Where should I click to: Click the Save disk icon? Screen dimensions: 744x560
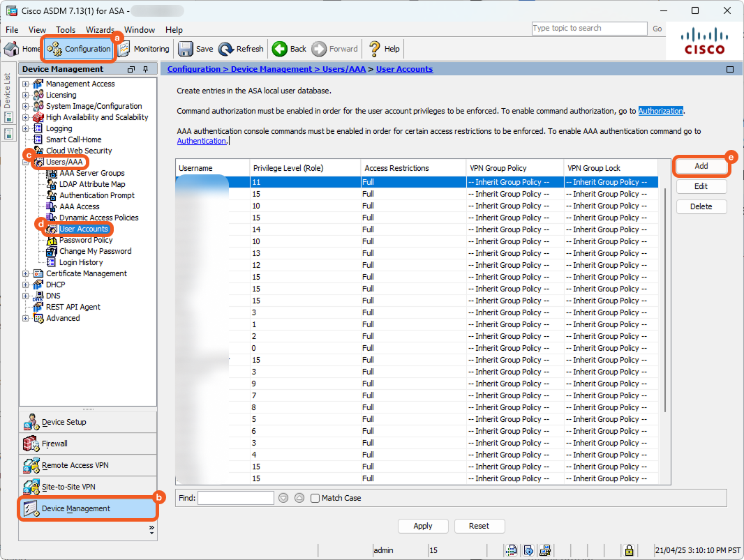pyautogui.click(x=186, y=49)
